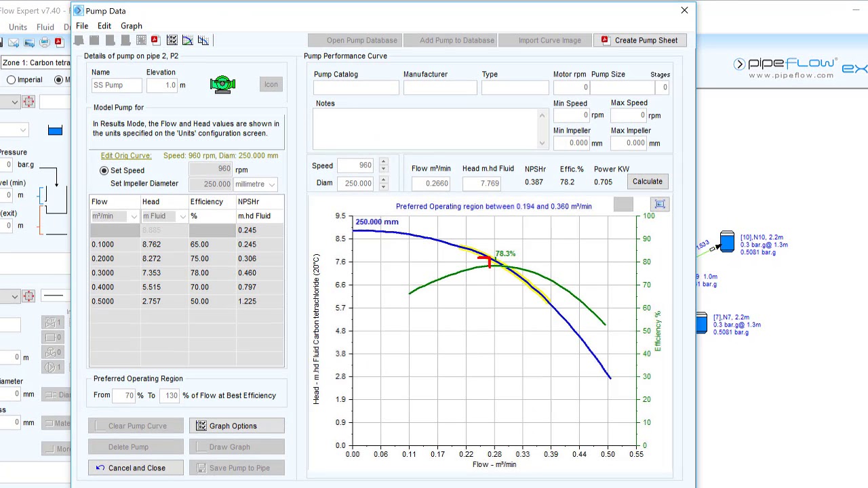Click the print icon in the main window toolbar
Image resolution: width=868 pixels, height=488 pixels.
point(44,43)
